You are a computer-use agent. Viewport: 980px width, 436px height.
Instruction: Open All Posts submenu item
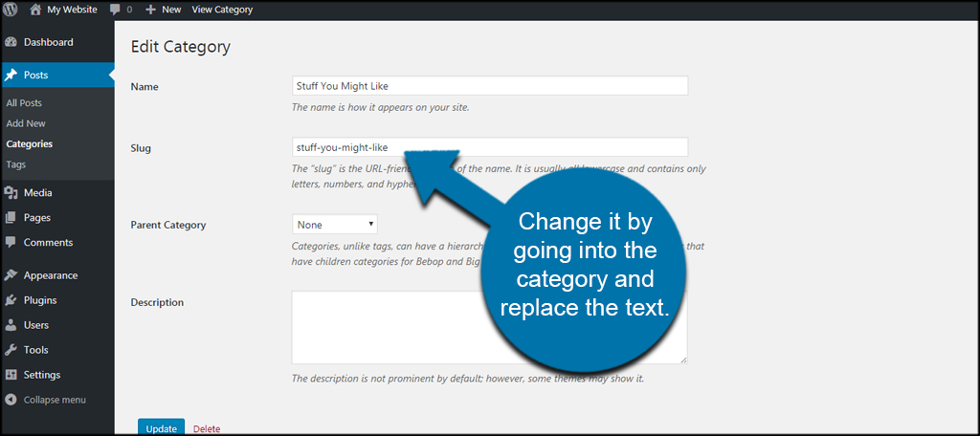pos(24,103)
